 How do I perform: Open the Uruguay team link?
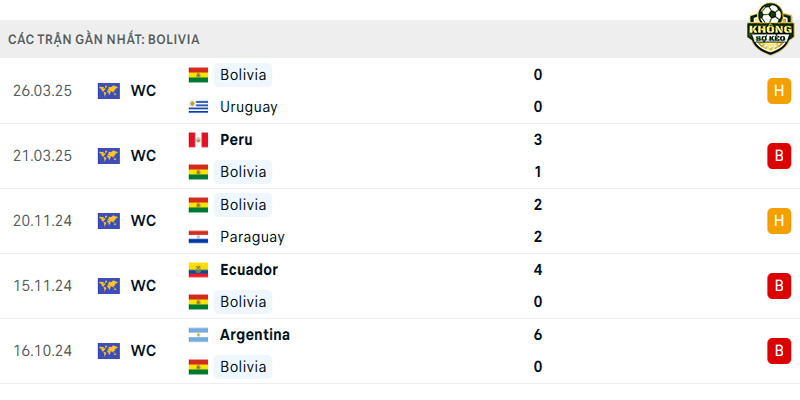pyautogui.click(x=248, y=107)
